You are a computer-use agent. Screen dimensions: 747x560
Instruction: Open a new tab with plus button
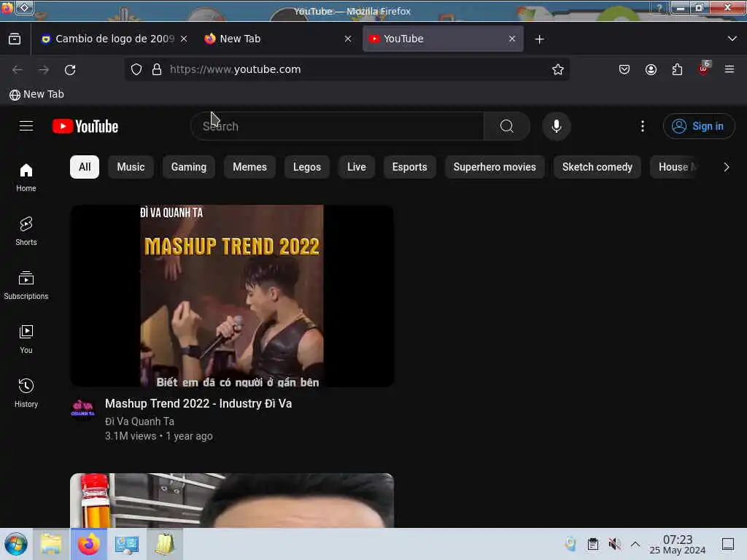pos(539,39)
